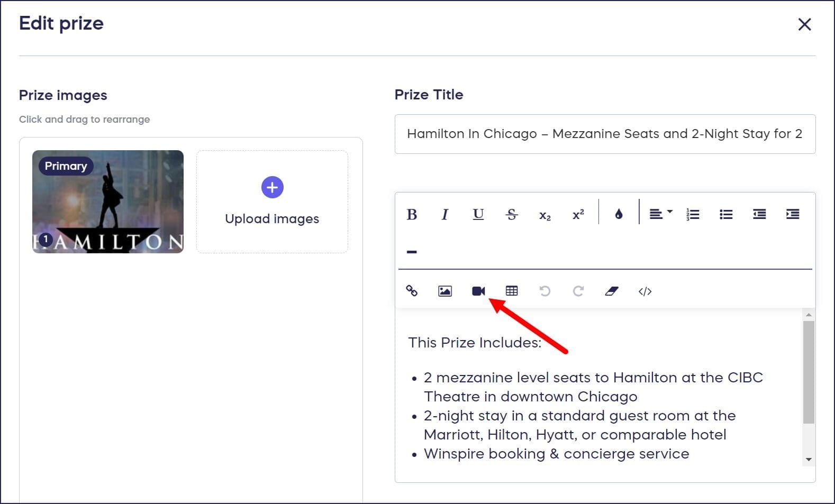
Task: Click Upload images button
Action: pyautogui.click(x=272, y=201)
